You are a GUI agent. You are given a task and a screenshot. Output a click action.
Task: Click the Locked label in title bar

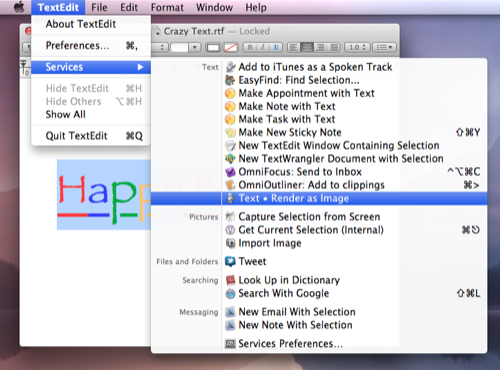coord(254,31)
